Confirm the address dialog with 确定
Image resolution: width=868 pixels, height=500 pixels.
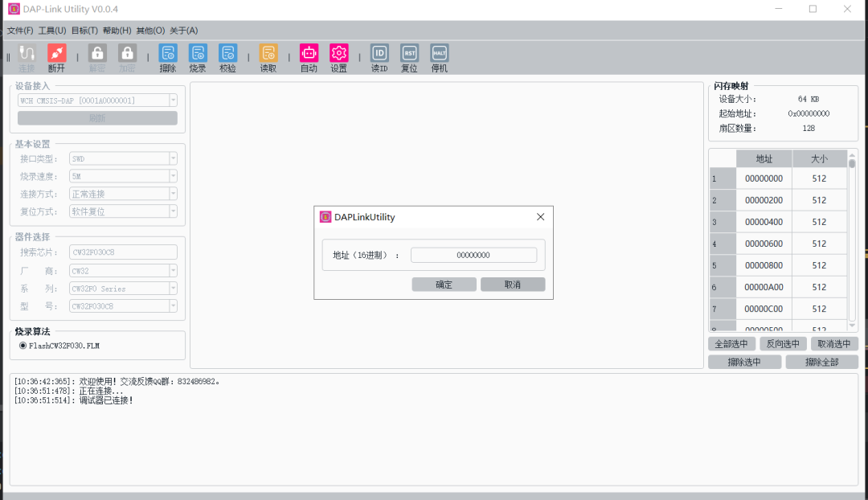[443, 283]
